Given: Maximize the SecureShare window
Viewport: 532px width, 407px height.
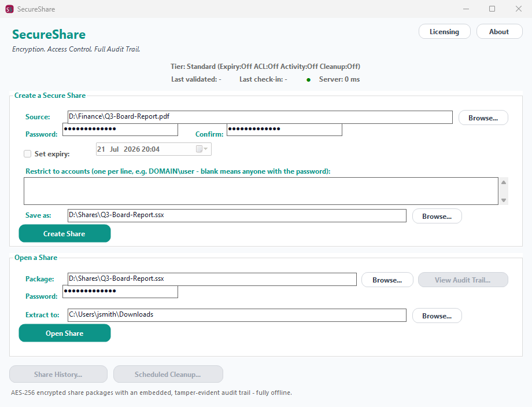Looking at the screenshot, I should click(x=492, y=9).
